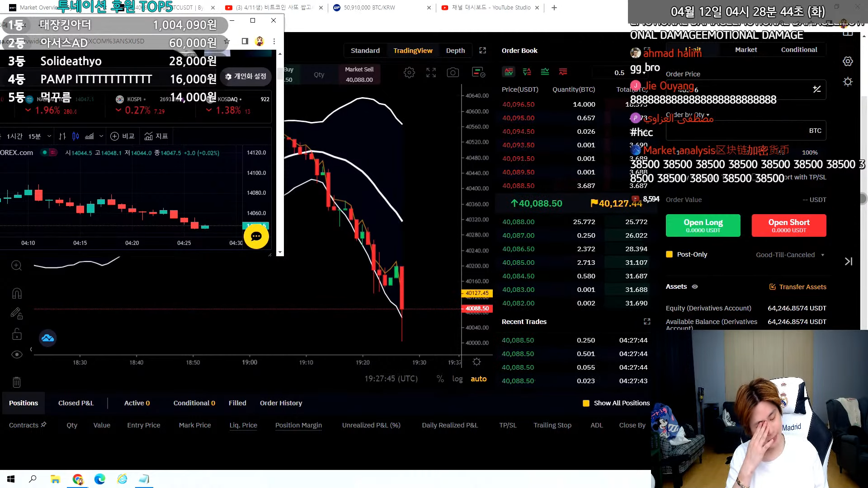Select Conditional order type tab
868x488 pixels.
[x=799, y=50]
